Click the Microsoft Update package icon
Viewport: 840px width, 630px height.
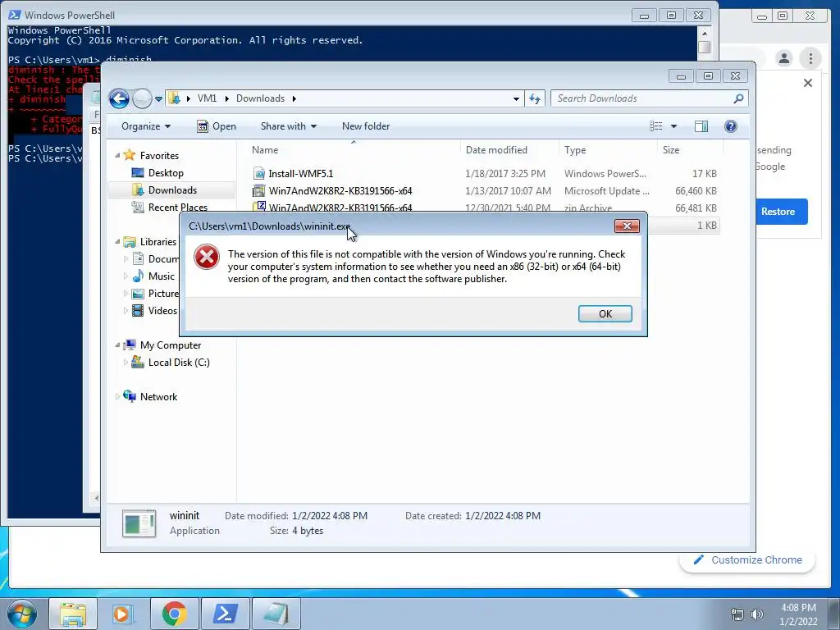[259, 190]
